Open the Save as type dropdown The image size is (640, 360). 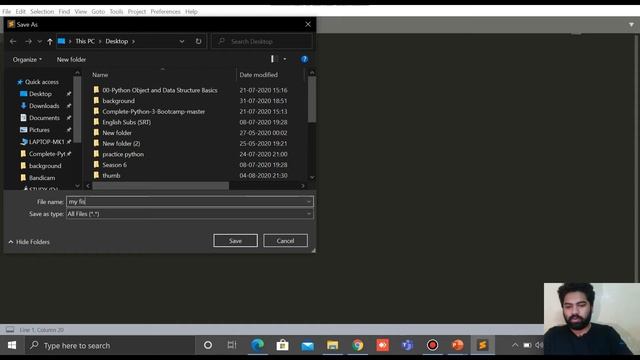[190, 214]
